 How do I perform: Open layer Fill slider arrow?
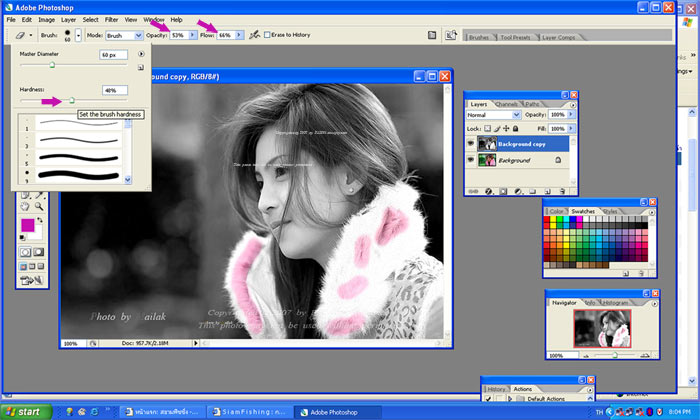pyautogui.click(x=571, y=129)
